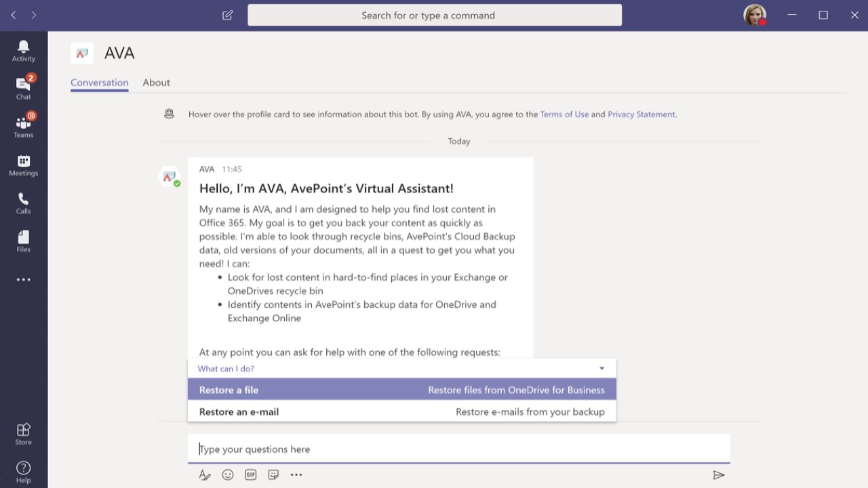Go back with the left arrow
This screenshot has height=488, width=868.
(x=14, y=15)
